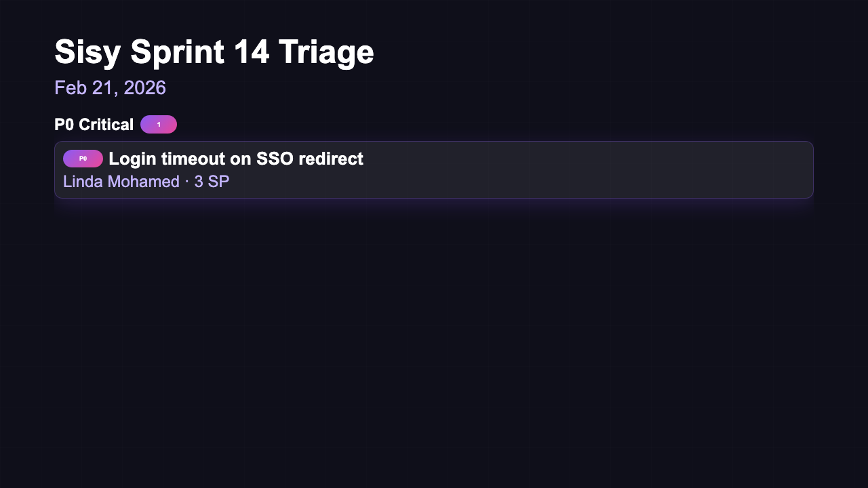Click the word Login in card title
This screenshot has width=868, height=488.
point(132,159)
